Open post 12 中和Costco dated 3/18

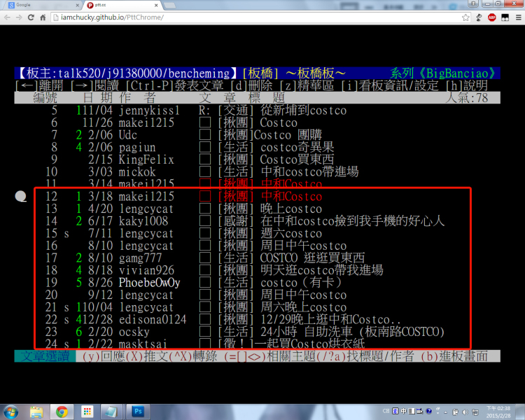(257, 196)
